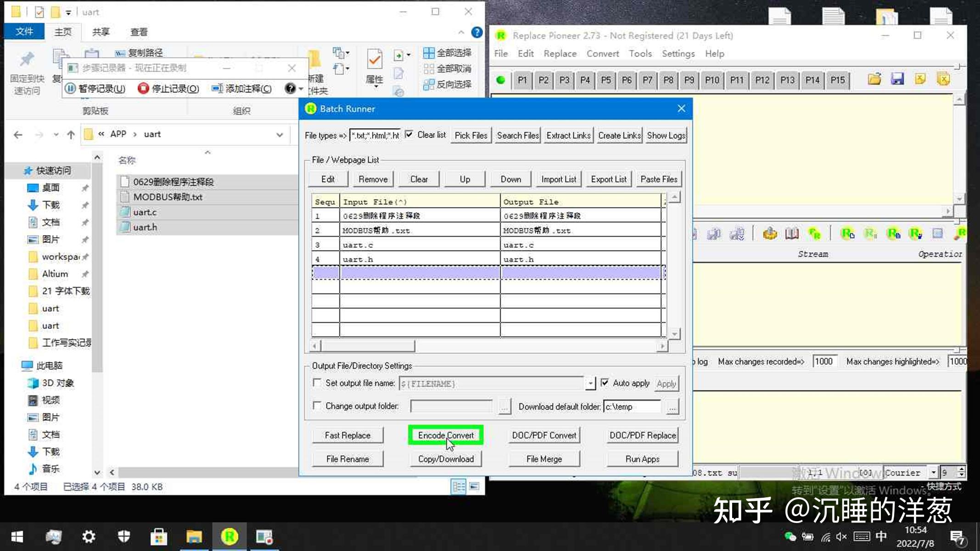Open the Convert menu in Replace Pioneer
The height and width of the screenshot is (551, 980).
point(603,54)
